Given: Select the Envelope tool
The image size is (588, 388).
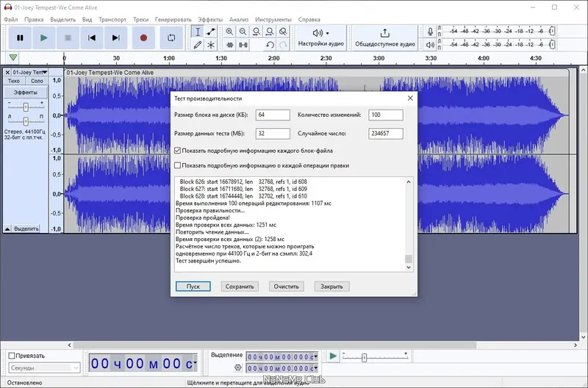Looking at the screenshot, I should (211, 32).
